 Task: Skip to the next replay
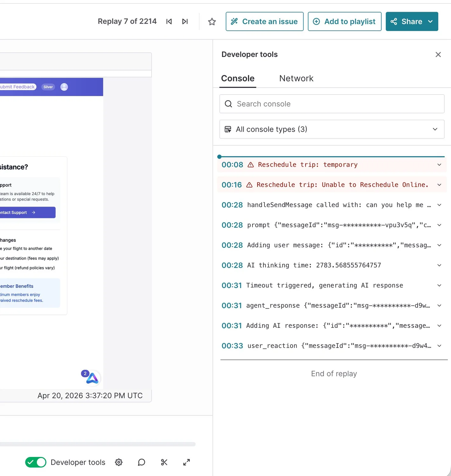click(185, 22)
